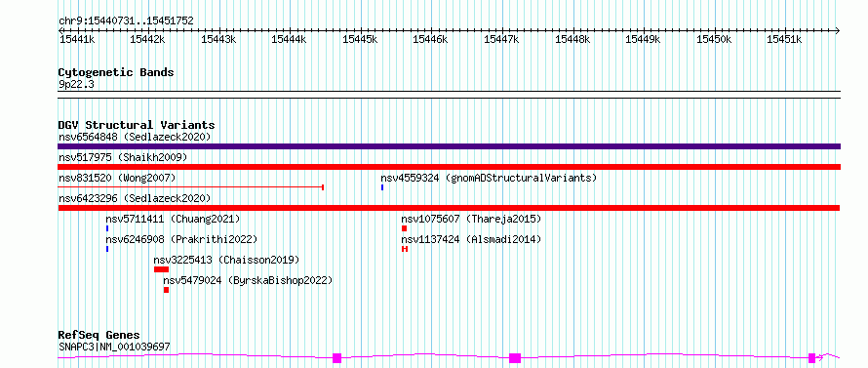Click the nsv4559324 blue variant marker
Screen dimensions: 868x368
coord(382,187)
